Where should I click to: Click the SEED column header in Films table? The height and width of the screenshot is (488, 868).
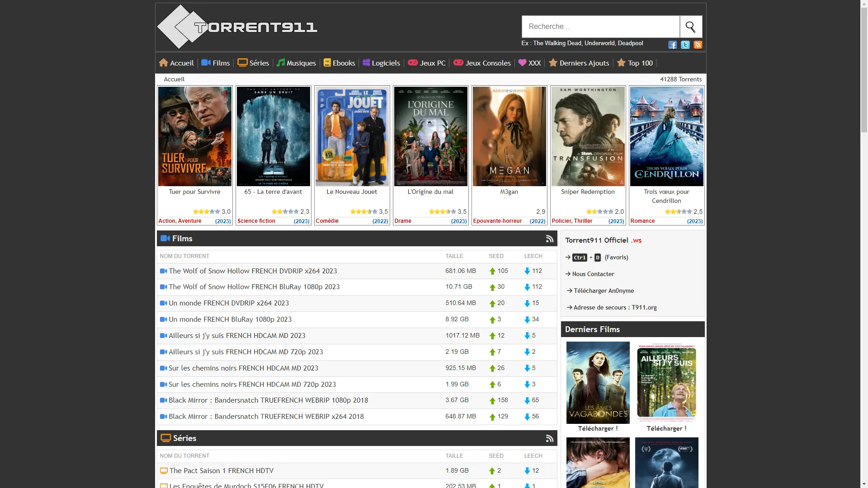pos(496,256)
